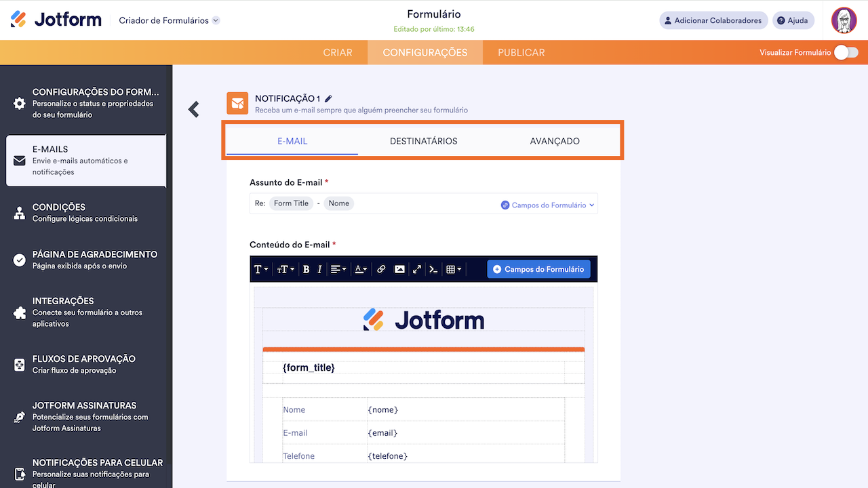Click the Jotform logo in email body
The width and height of the screenshot is (868, 488).
tap(424, 320)
